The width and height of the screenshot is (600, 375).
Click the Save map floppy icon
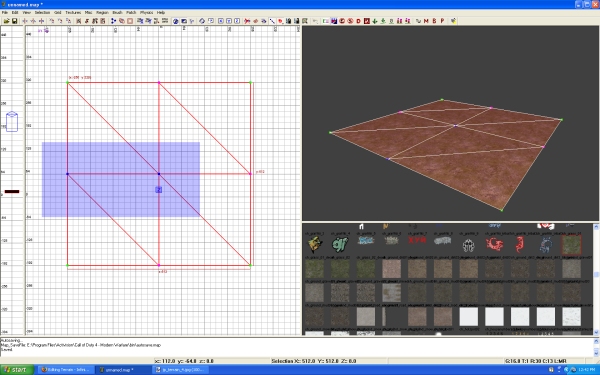click(15, 21)
